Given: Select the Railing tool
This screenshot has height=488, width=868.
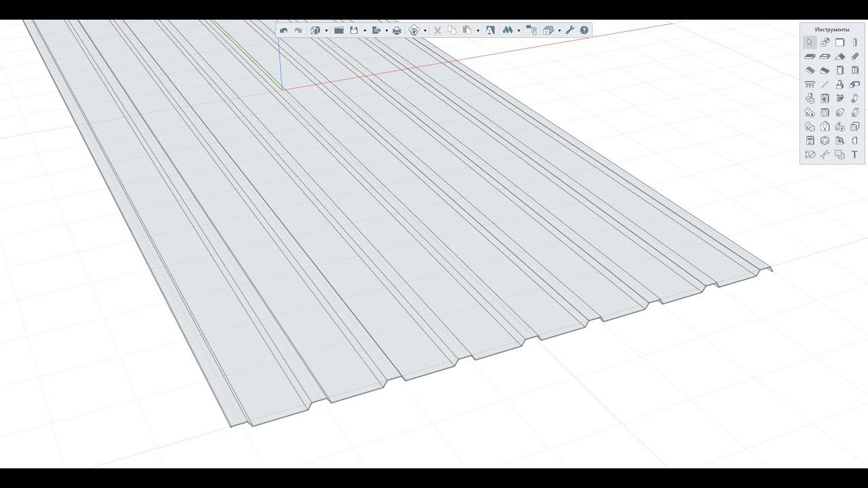Looking at the screenshot, I should coord(810,85).
